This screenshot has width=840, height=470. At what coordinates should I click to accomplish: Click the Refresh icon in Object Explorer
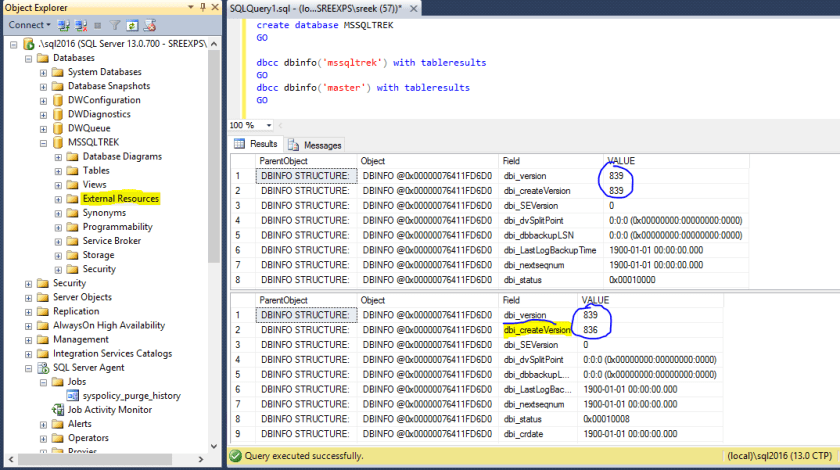pyautogui.click(x=132, y=25)
